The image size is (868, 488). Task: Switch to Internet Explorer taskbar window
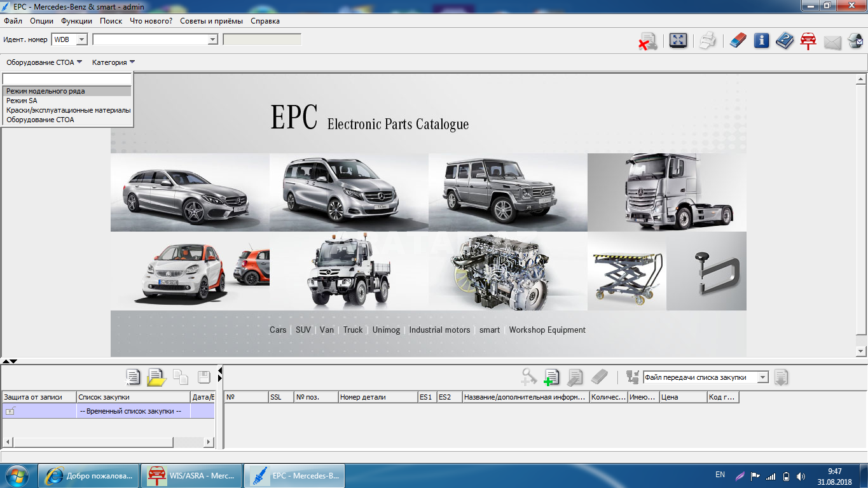click(88, 475)
